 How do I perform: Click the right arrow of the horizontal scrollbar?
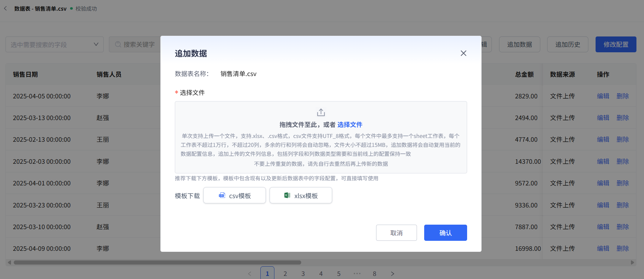click(632, 262)
